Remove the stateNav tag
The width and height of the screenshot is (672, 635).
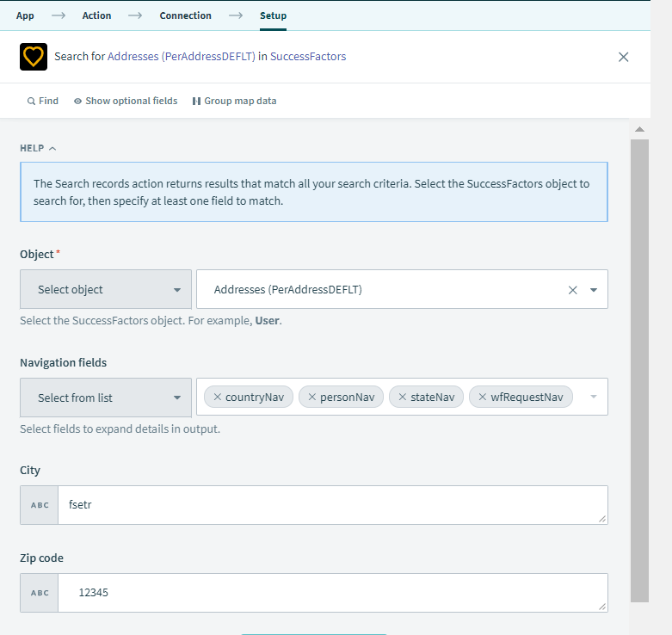point(403,398)
